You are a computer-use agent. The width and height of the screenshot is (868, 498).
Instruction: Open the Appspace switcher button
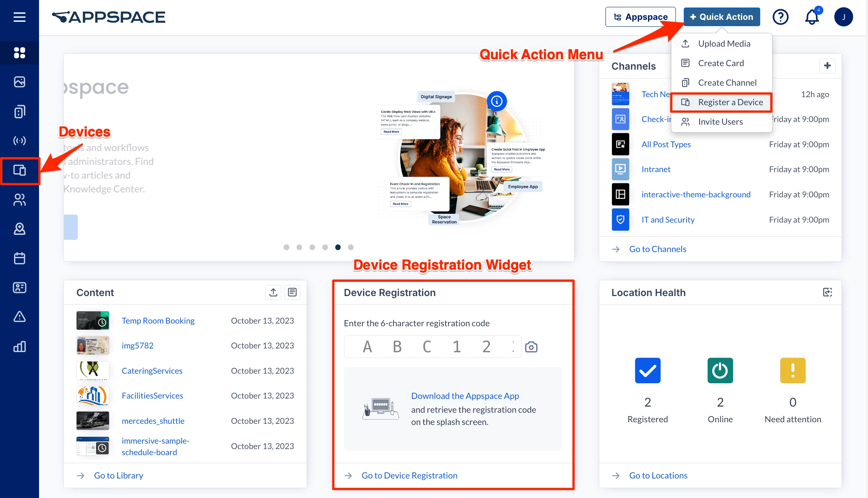click(x=640, y=17)
